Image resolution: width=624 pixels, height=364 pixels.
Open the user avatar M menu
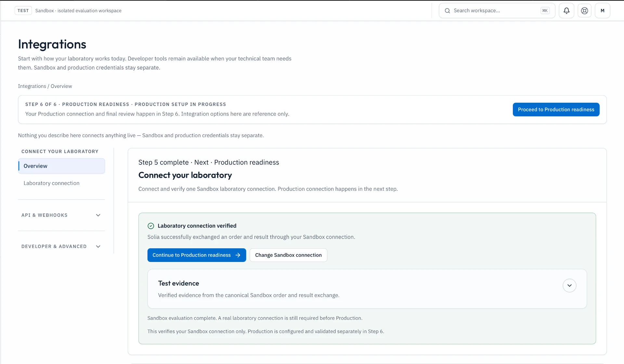(603, 11)
